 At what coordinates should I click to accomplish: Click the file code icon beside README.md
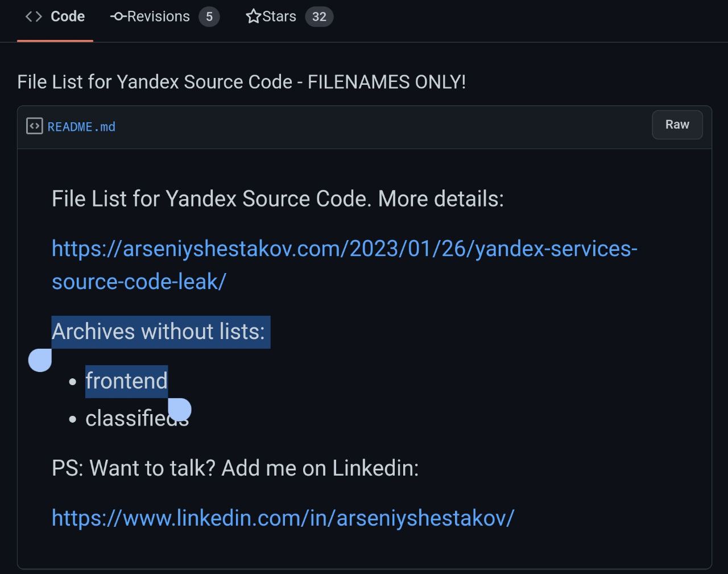point(34,126)
